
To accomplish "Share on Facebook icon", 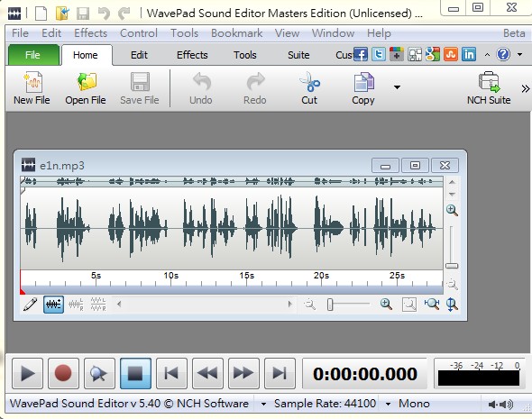I will [361, 54].
